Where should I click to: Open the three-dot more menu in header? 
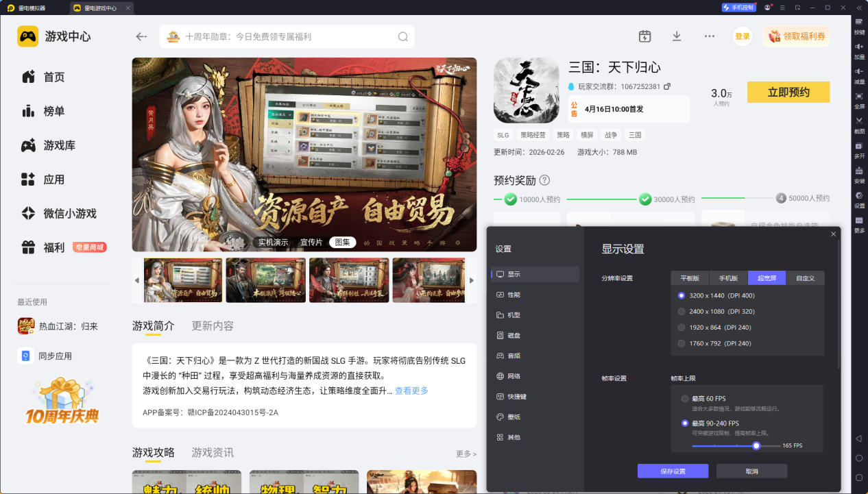[710, 36]
